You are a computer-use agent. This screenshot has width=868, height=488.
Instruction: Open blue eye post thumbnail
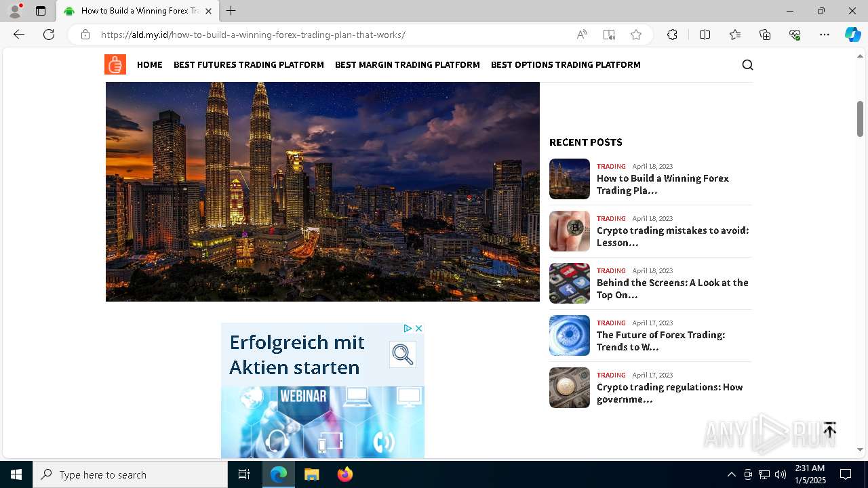(x=570, y=335)
